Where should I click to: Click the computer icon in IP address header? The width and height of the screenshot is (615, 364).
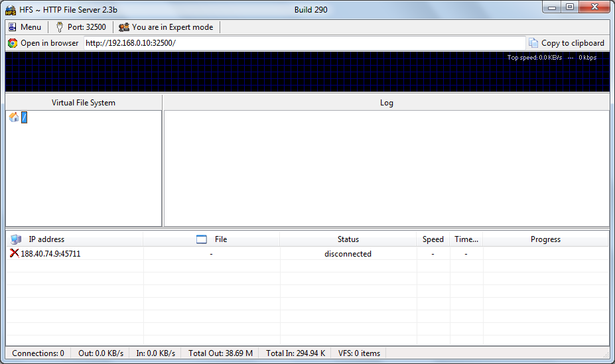tap(16, 239)
